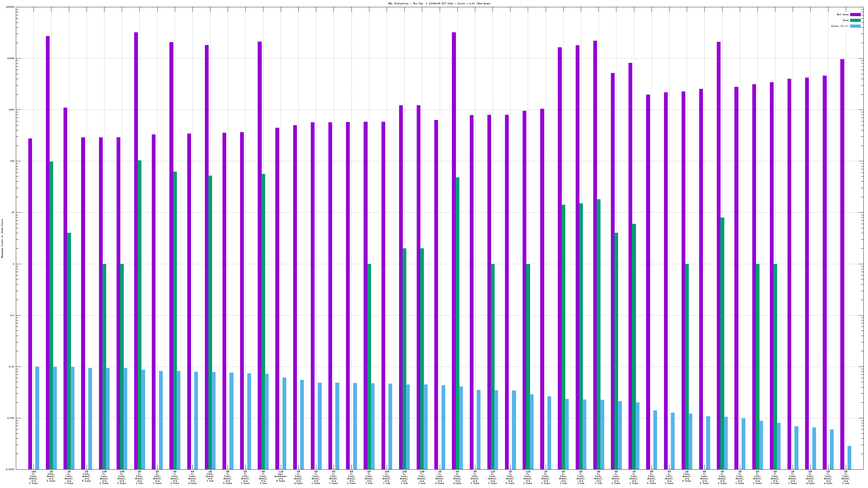Click the 'Spam' legend label text
The image size is (868, 488).
click(x=845, y=20)
